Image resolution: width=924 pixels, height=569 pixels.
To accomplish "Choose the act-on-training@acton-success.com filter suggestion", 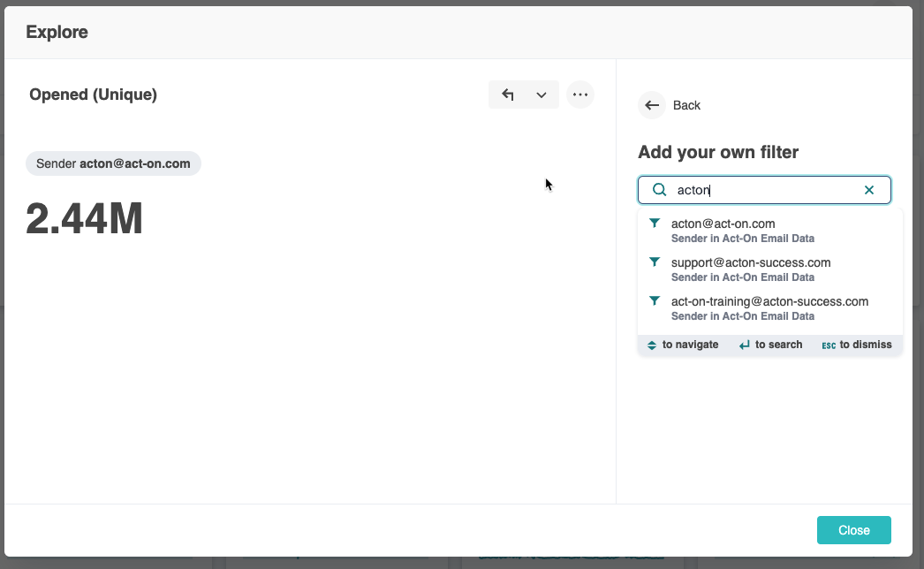I will [770, 301].
